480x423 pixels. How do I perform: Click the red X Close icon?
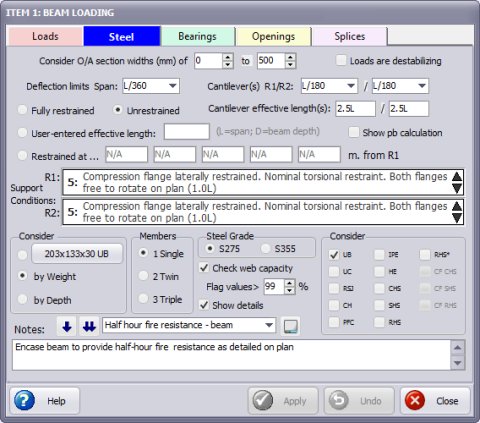(414, 400)
